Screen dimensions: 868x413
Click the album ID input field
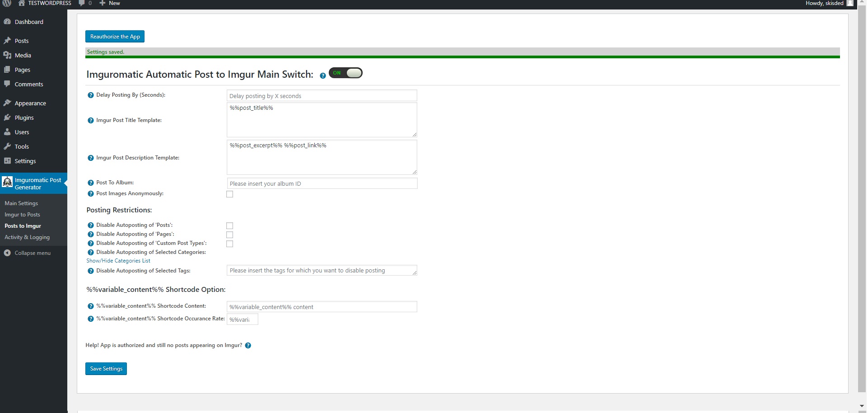[x=322, y=183]
